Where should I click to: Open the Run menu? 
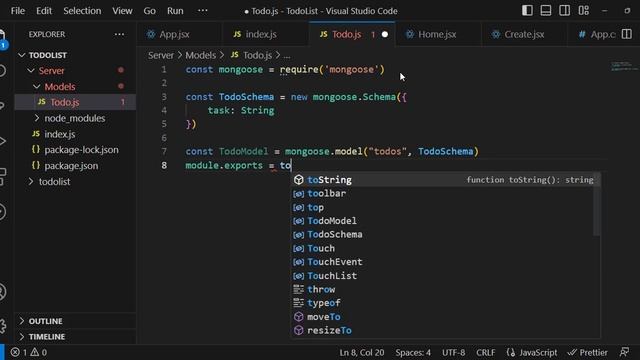pos(175,11)
